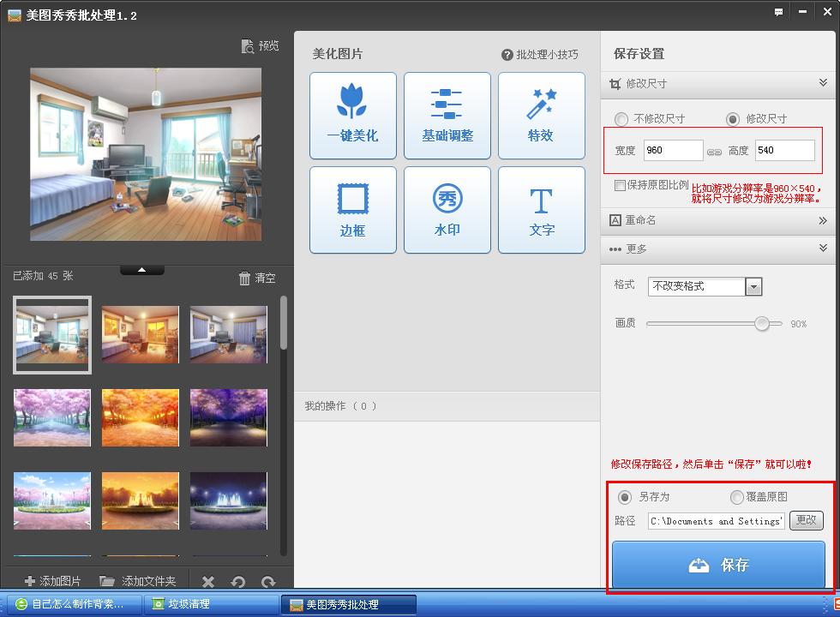Click the aspect ratio link icon between 宽度 and 高度
The height and width of the screenshot is (617, 840).
[714, 152]
